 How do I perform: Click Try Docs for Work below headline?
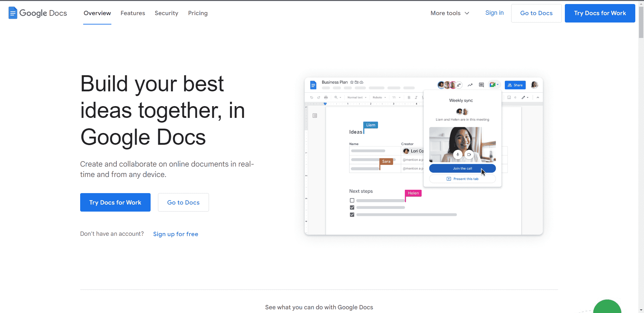click(x=115, y=202)
